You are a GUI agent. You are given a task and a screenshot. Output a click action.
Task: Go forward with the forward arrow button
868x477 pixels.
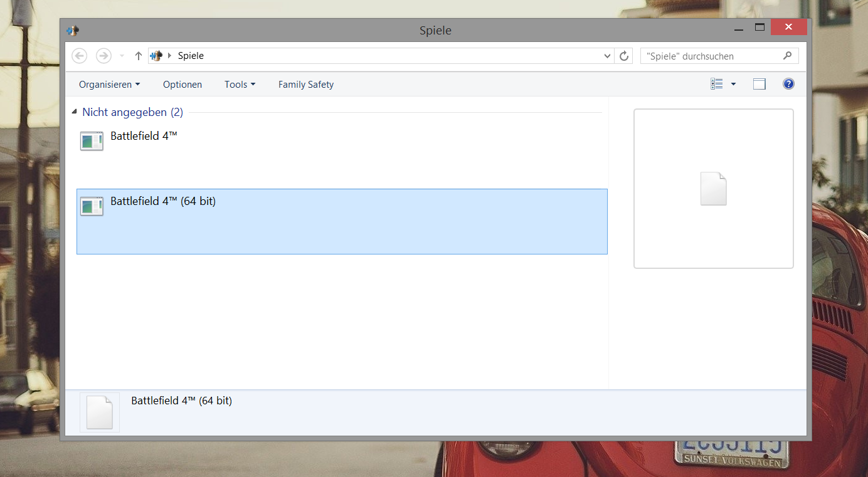[x=103, y=56]
